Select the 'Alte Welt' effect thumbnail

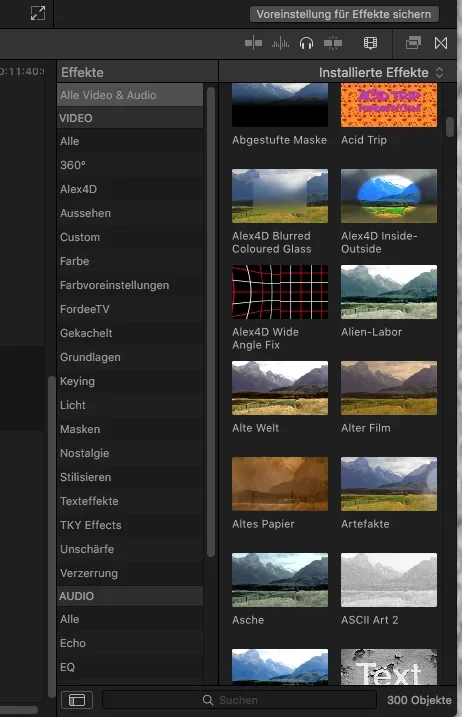click(x=280, y=388)
